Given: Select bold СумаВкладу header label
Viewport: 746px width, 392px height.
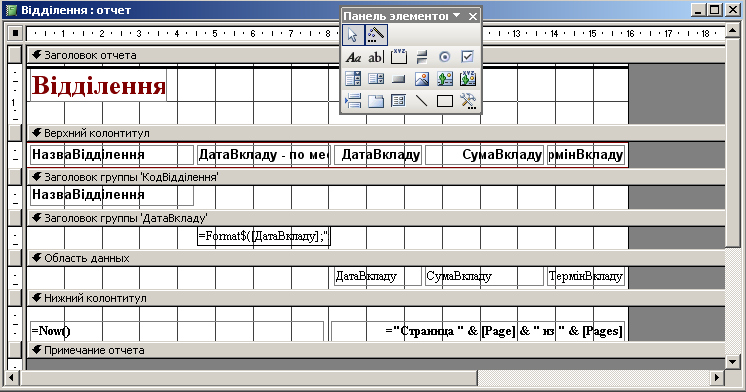Looking at the screenshot, I should pos(484,155).
